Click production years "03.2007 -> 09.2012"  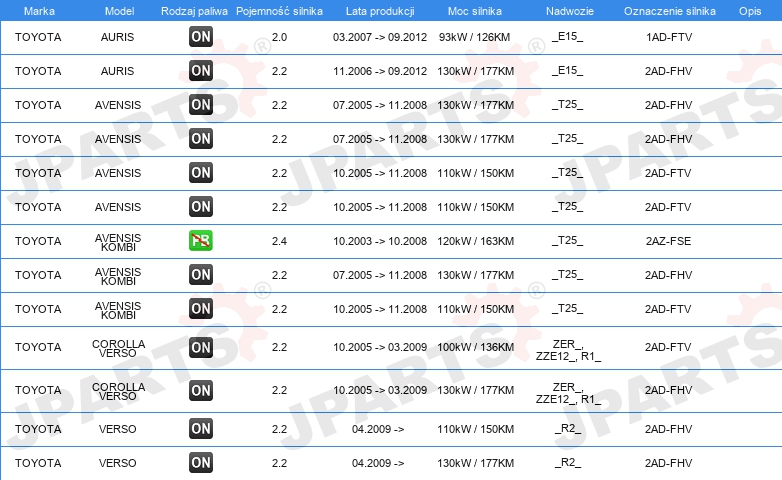click(380, 37)
